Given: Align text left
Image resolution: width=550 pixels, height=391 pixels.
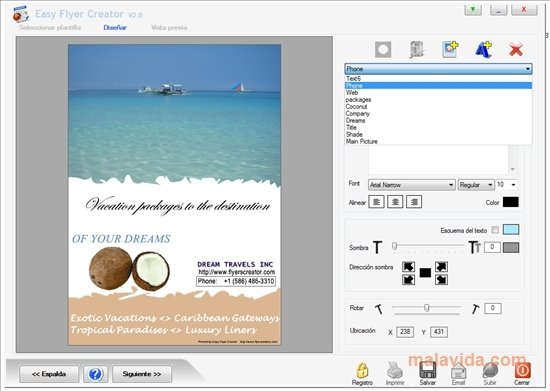Looking at the screenshot, I should 376,202.
